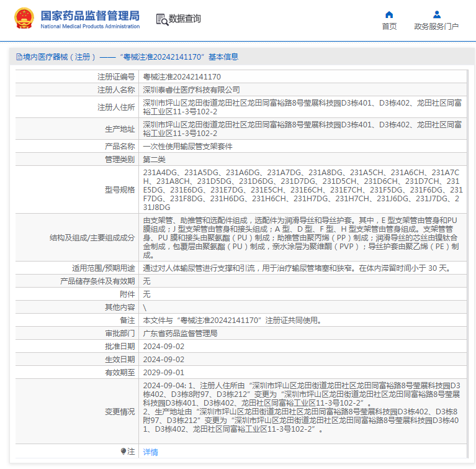Click the 附件 label
The height and width of the screenshot is (469, 476).
pyautogui.click(x=127, y=294)
